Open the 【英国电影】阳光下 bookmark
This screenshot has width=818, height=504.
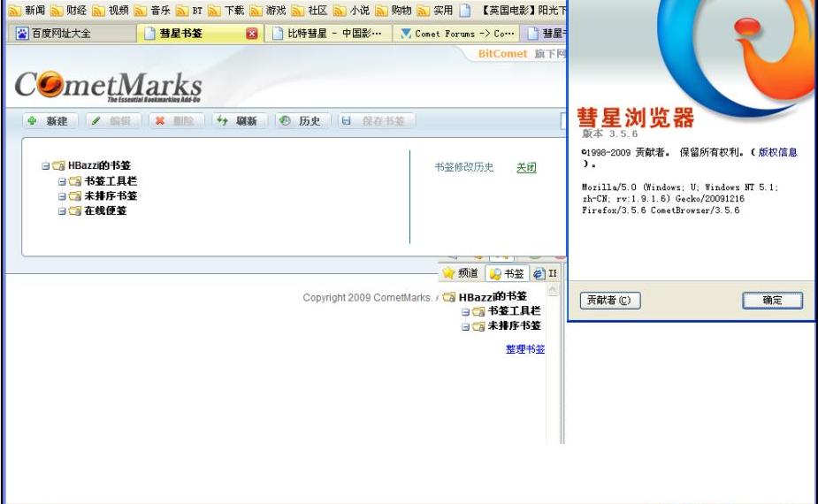click(513, 10)
